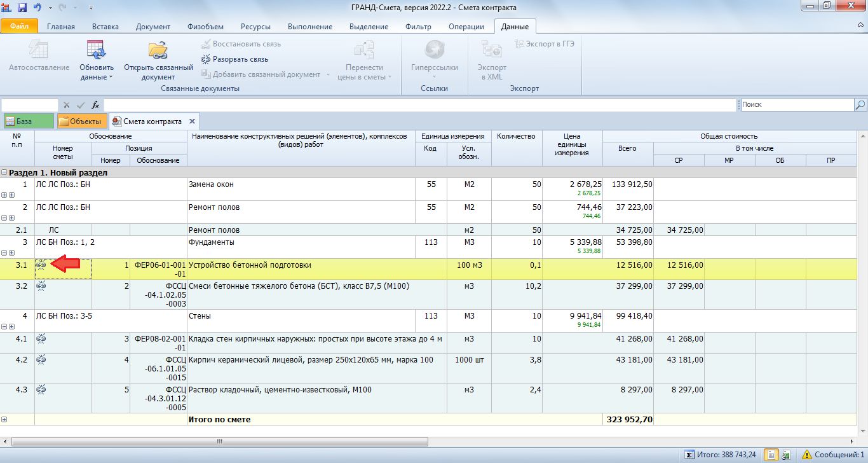Click the Save icon in quick access toolbar
This screenshot has width=868, height=463.
click(22, 7)
